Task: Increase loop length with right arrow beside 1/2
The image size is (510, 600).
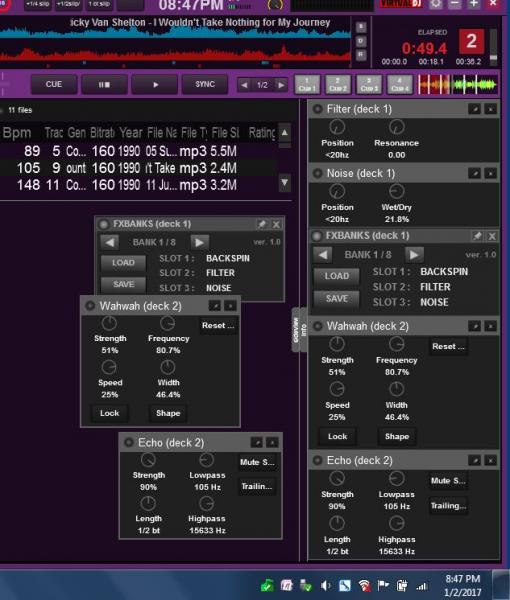Action: [x=281, y=85]
